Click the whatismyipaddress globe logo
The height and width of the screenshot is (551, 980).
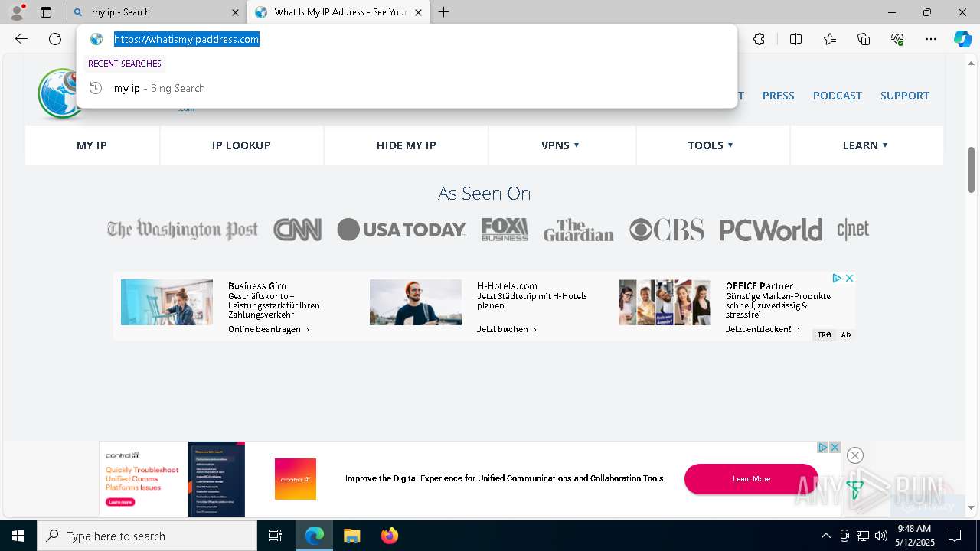pos(59,93)
